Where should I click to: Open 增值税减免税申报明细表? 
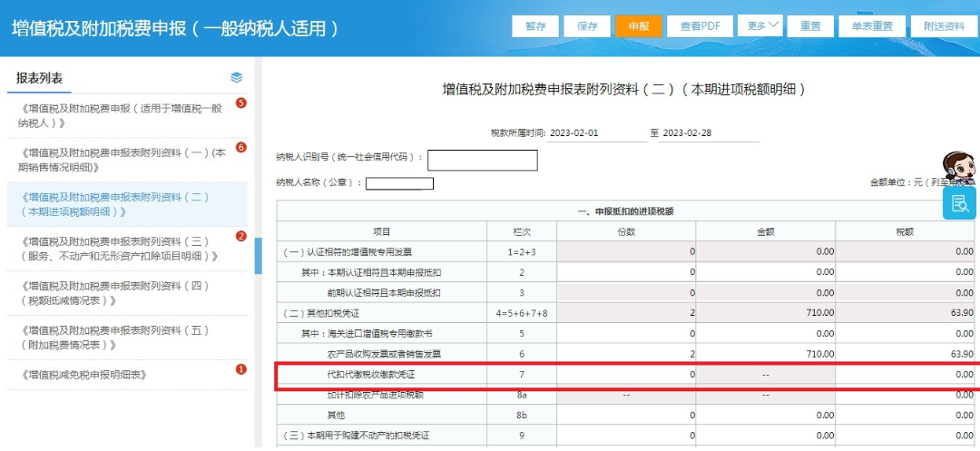[128, 375]
